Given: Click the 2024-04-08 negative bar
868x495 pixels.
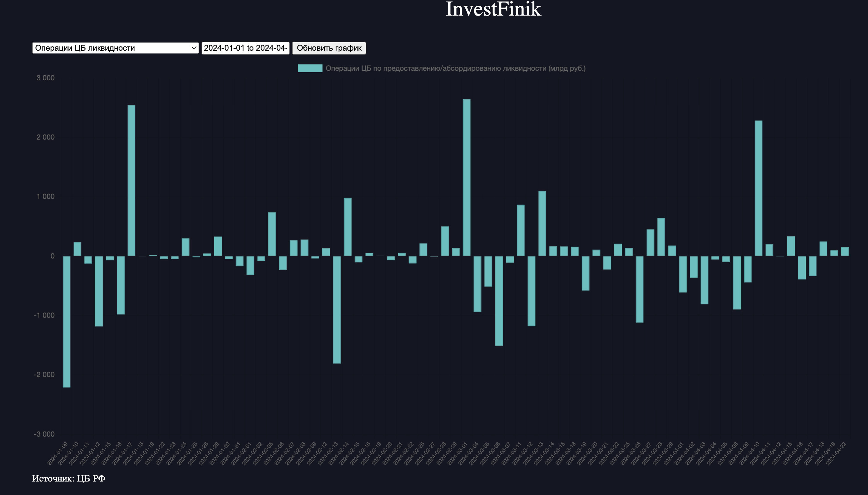Looking at the screenshot, I should point(737,283).
